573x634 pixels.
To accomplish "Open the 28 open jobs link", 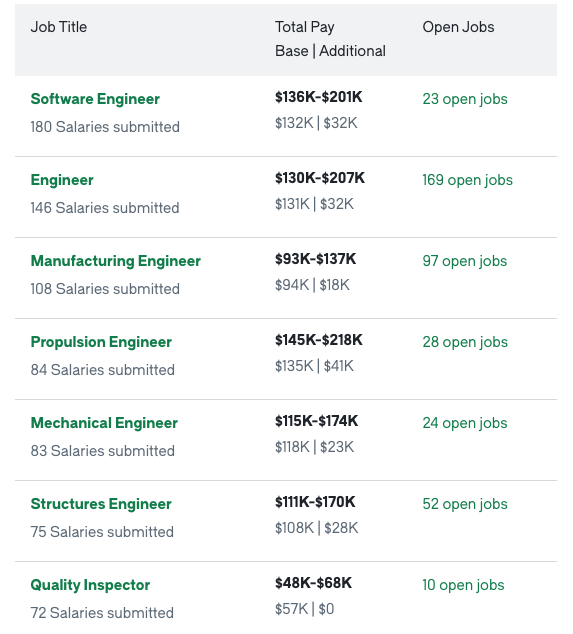I will 465,342.
